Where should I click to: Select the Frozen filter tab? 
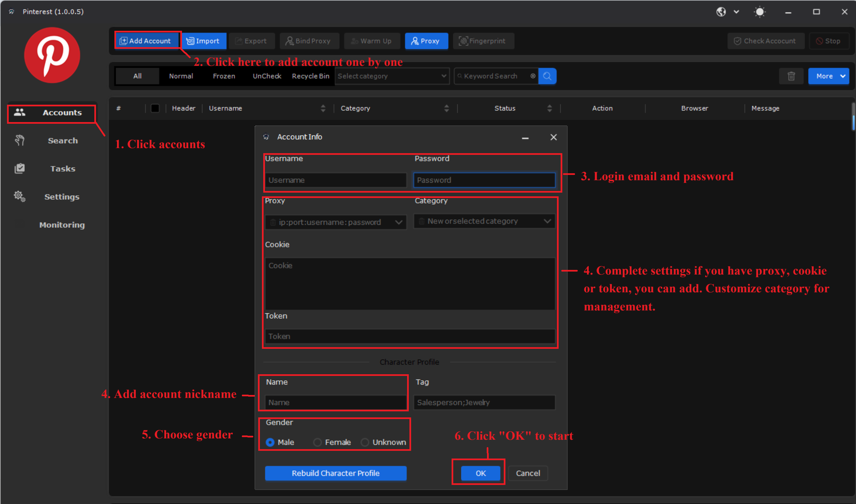pyautogui.click(x=224, y=76)
